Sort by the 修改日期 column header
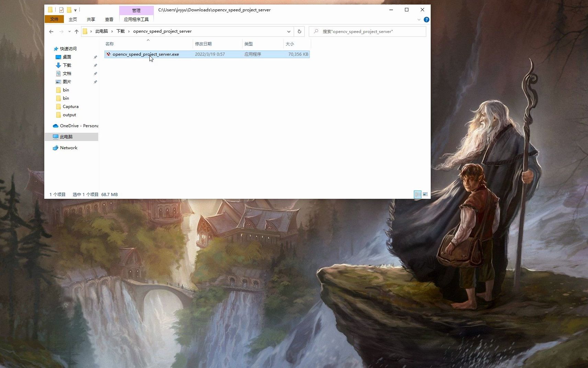This screenshot has height=368, width=588. (x=217, y=44)
